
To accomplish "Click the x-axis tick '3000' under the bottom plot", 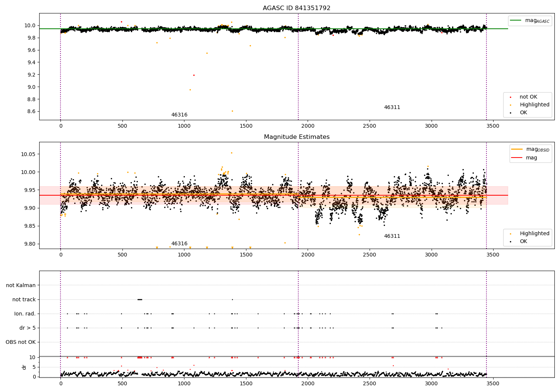I will [431, 383].
